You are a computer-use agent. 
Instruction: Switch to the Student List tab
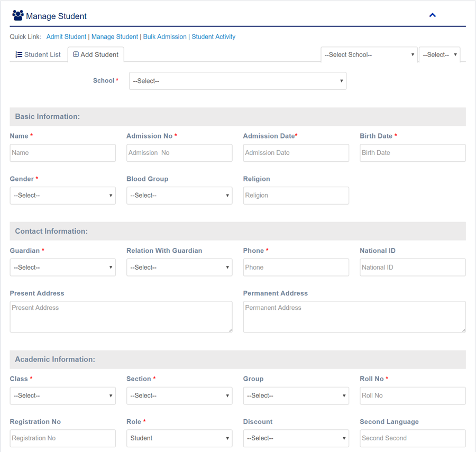[38, 54]
